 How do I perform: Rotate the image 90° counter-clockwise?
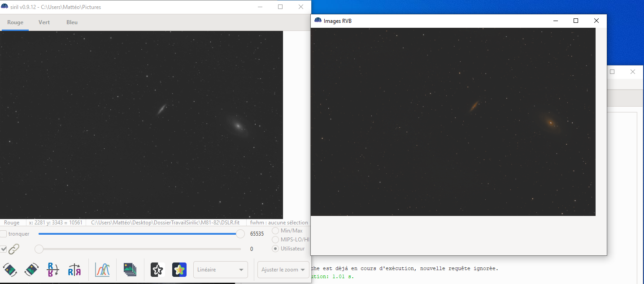pyautogui.click(x=10, y=270)
